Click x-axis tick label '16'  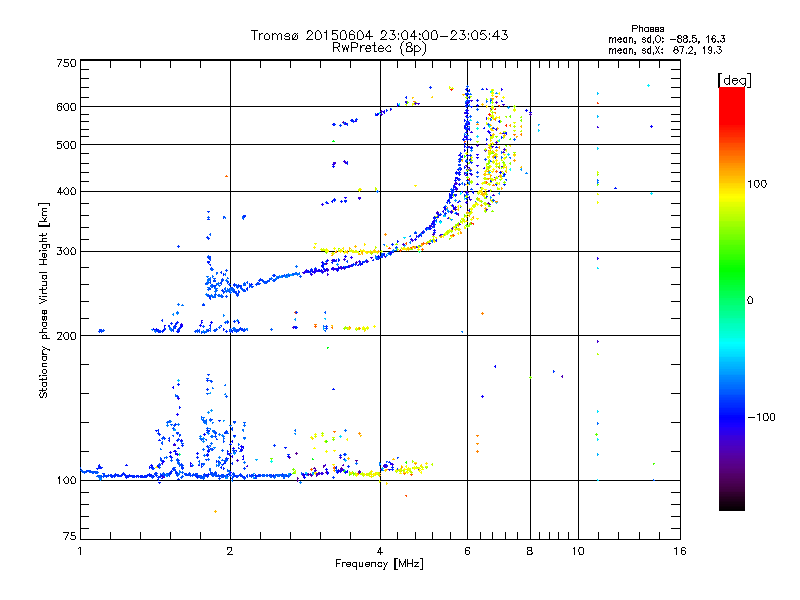[x=680, y=551]
